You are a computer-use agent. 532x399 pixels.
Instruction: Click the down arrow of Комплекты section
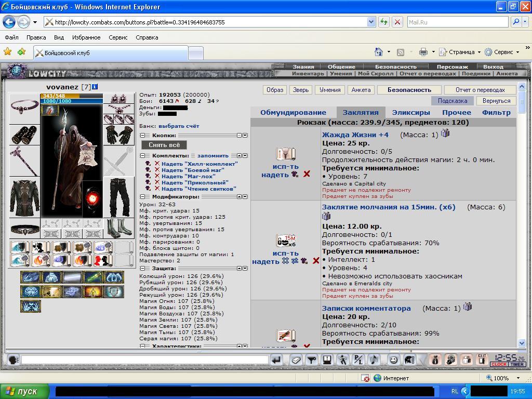(245, 155)
